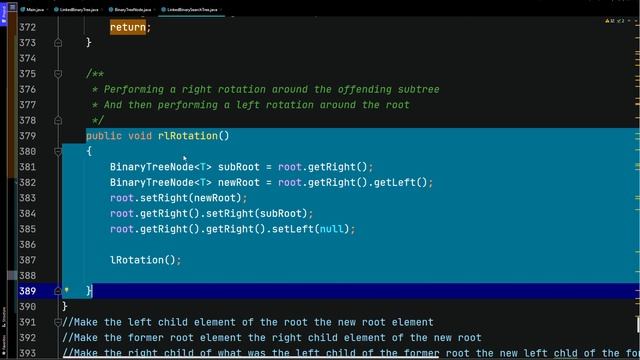Click the closing brace on line 390
The image size is (640, 360).
64,306
